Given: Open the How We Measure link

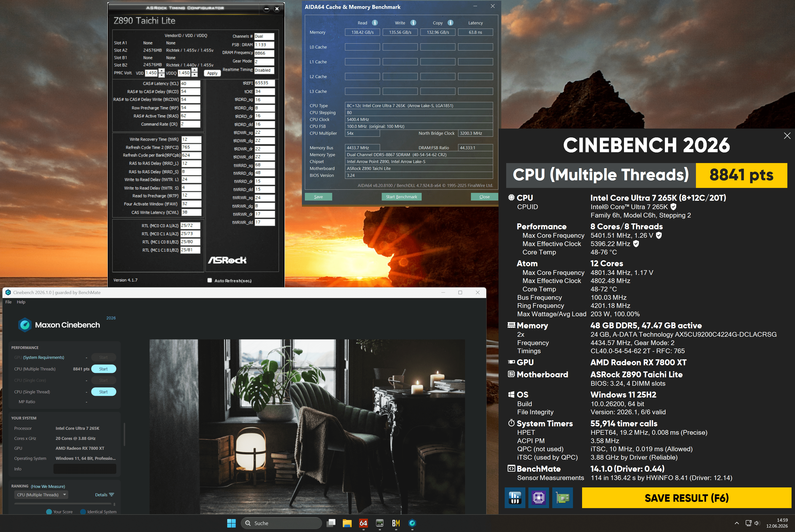Looking at the screenshot, I should click(x=48, y=486).
